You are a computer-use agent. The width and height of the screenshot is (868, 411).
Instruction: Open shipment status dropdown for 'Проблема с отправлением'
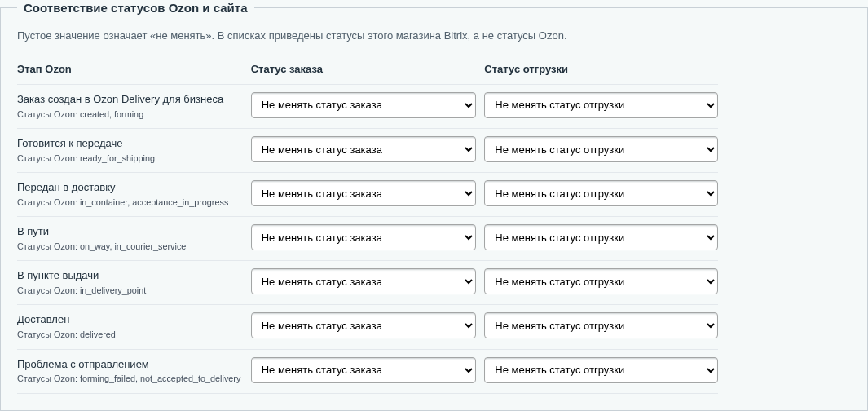(x=601, y=370)
